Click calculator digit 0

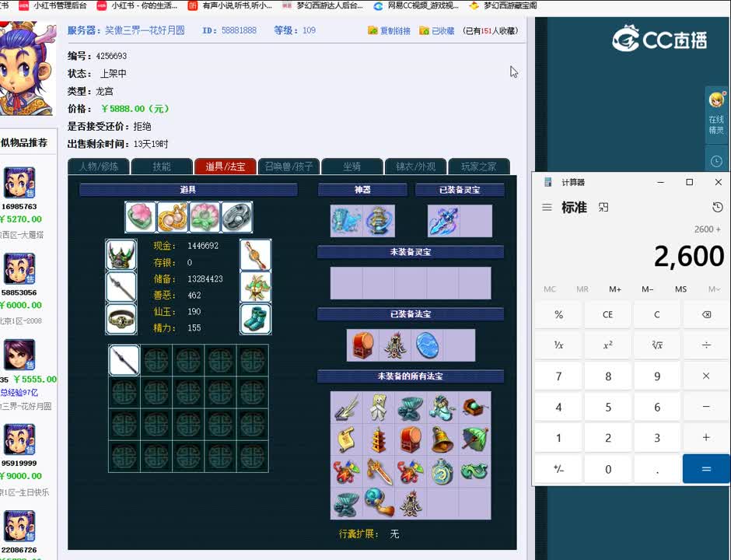pyautogui.click(x=607, y=469)
